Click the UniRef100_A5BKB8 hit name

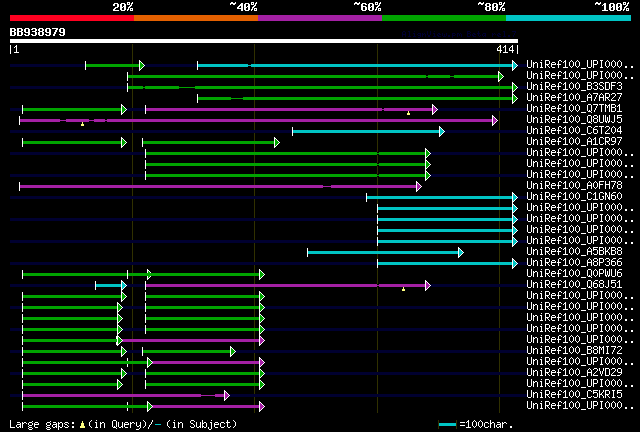[574, 252]
